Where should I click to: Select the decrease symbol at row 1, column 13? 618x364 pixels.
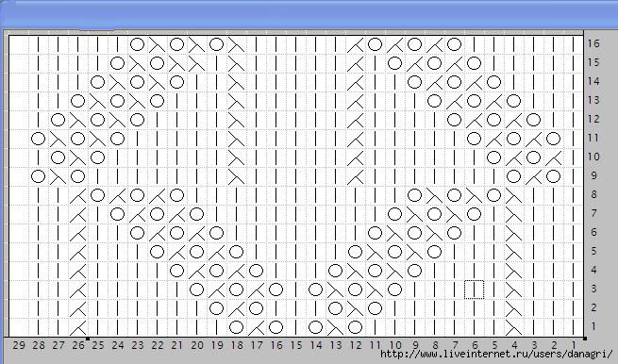[335, 327]
